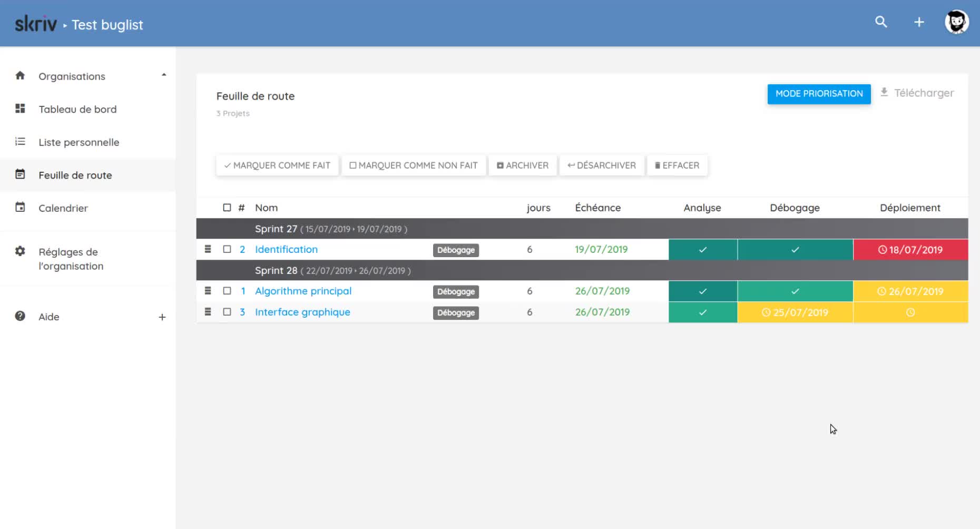980x529 pixels.
Task: Click drag handle of Interface graphique row
Action: pyautogui.click(x=208, y=312)
